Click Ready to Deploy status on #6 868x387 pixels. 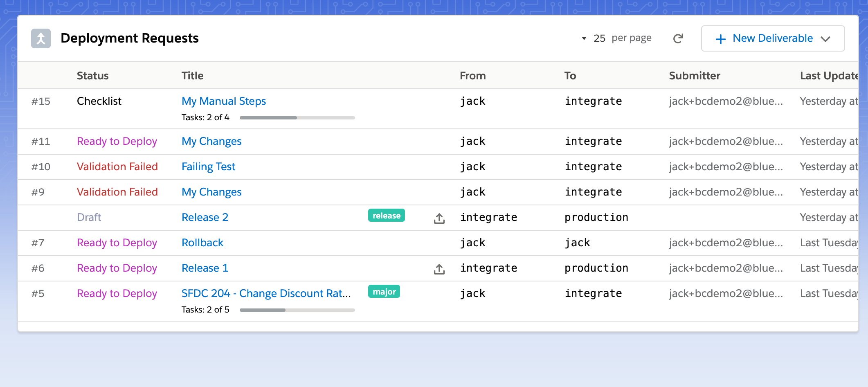(x=117, y=268)
